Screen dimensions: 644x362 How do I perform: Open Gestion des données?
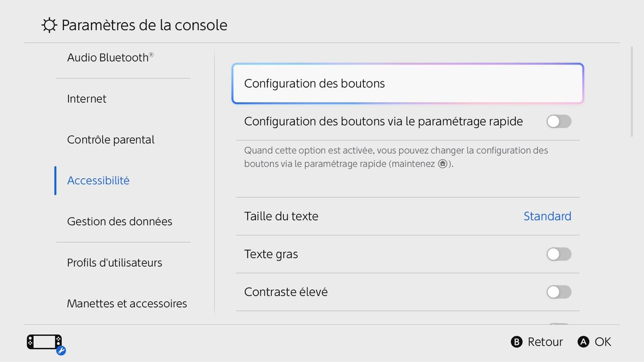click(120, 221)
